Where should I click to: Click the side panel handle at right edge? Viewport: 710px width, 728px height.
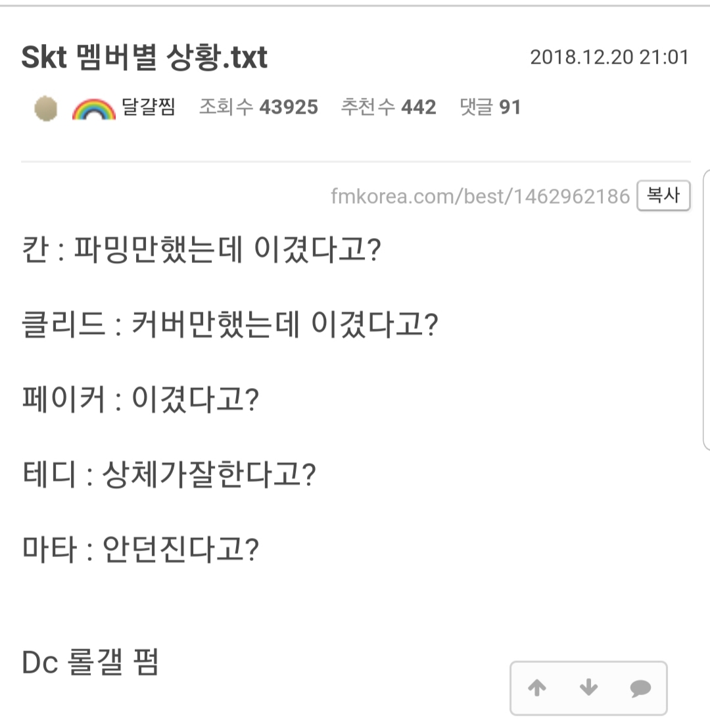point(706,309)
